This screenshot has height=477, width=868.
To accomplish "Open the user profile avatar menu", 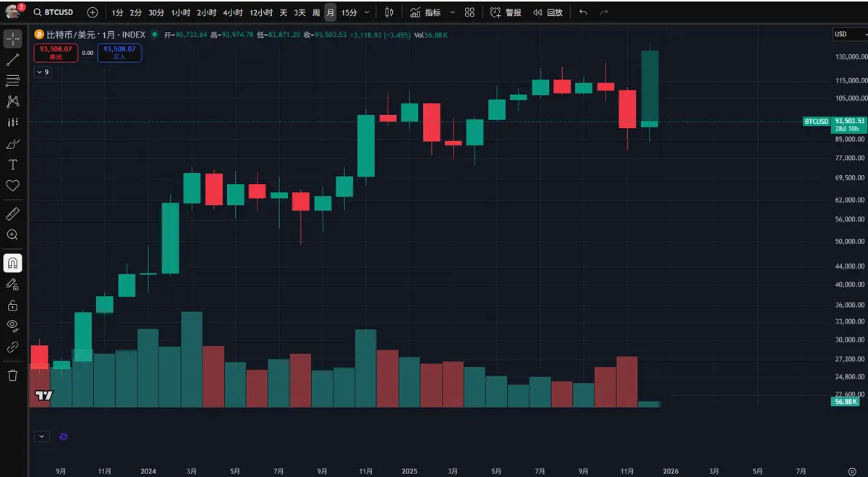I will click(14, 12).
